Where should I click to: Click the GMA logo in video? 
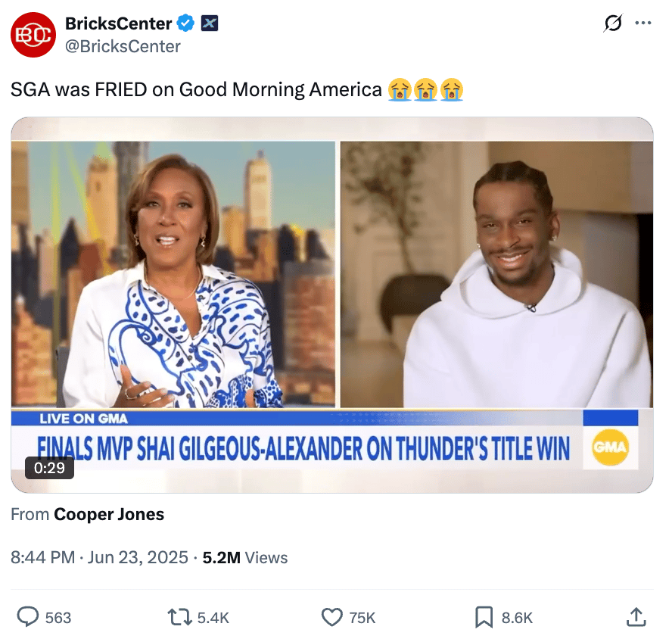610,447
